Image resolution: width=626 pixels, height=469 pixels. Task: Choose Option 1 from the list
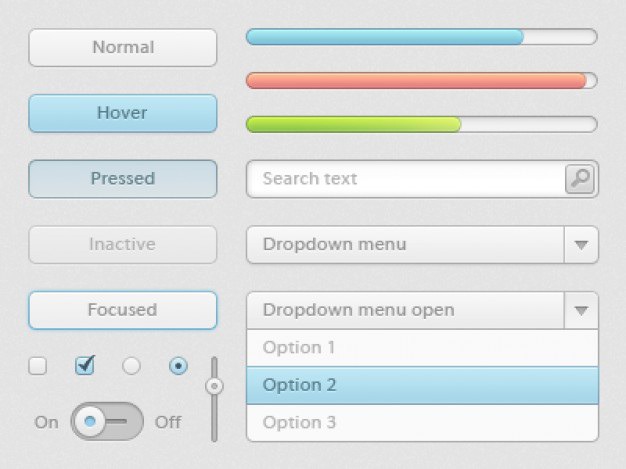pyautogui.click(x=422, y=347)
